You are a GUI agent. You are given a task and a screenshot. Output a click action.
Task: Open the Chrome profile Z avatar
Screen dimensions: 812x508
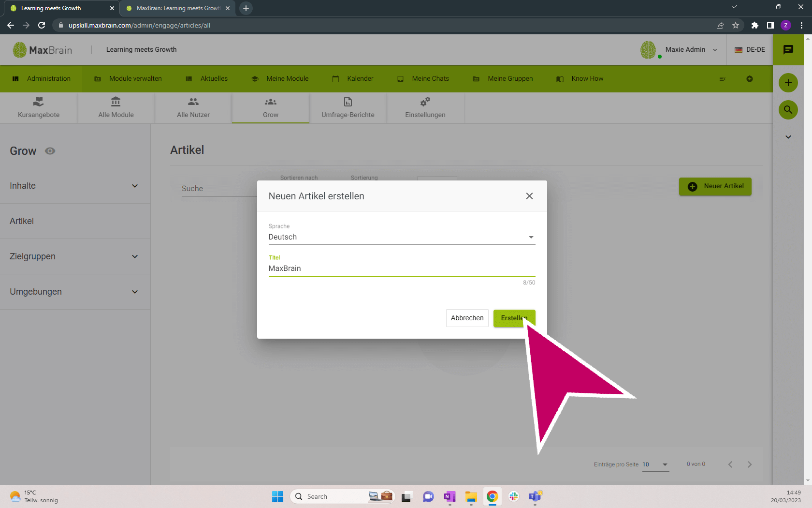click(x=786, y=25)
